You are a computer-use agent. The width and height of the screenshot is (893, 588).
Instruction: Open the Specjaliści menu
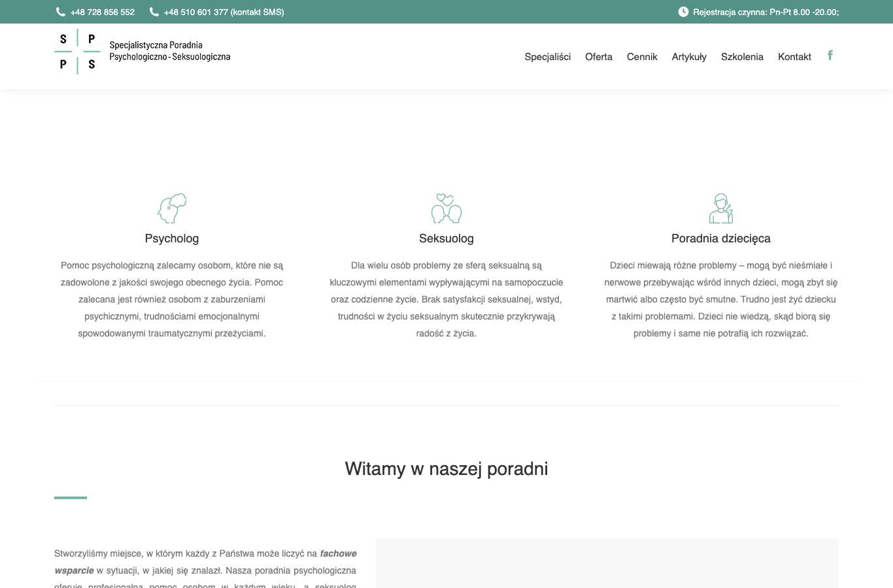pyautogui.click(x=548, y=57)
